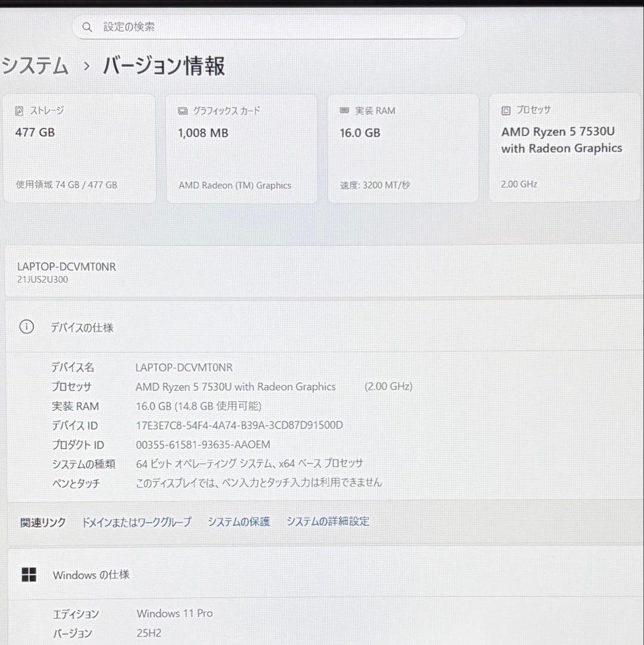644x645 pixels.
Task: Click the Windows logo beside Windows の仕様
Action: tap(29, 575)
